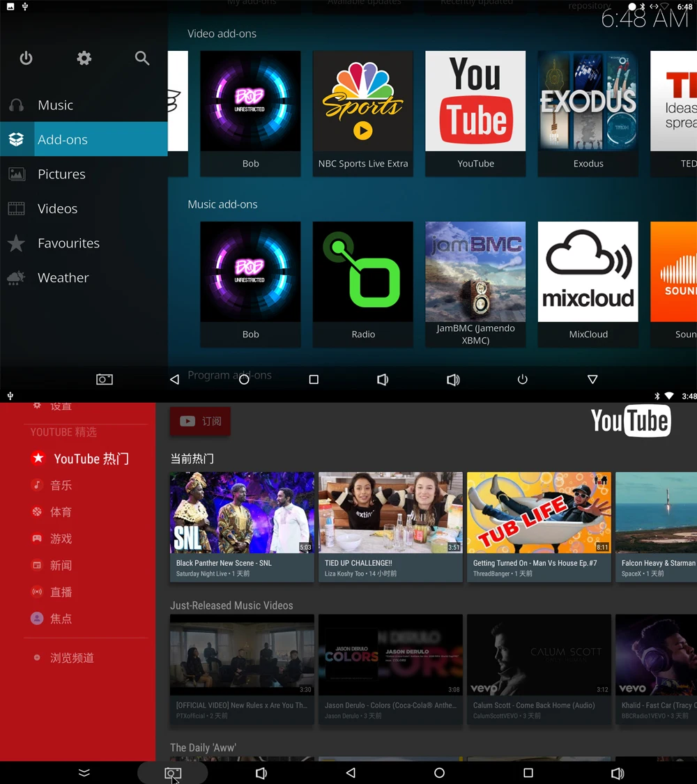The width and height of the screenshot is (697, 784).
Task: Play Khalid - Fast Car video
Action: point(656,669)
